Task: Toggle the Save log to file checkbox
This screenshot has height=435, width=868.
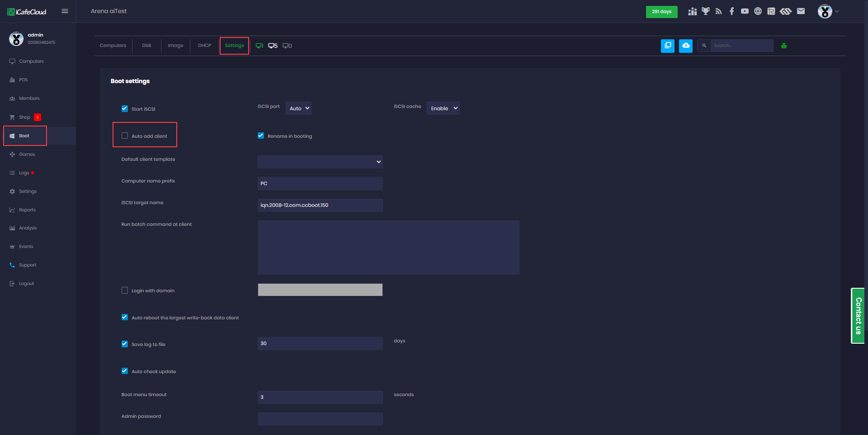Action: 125,344
